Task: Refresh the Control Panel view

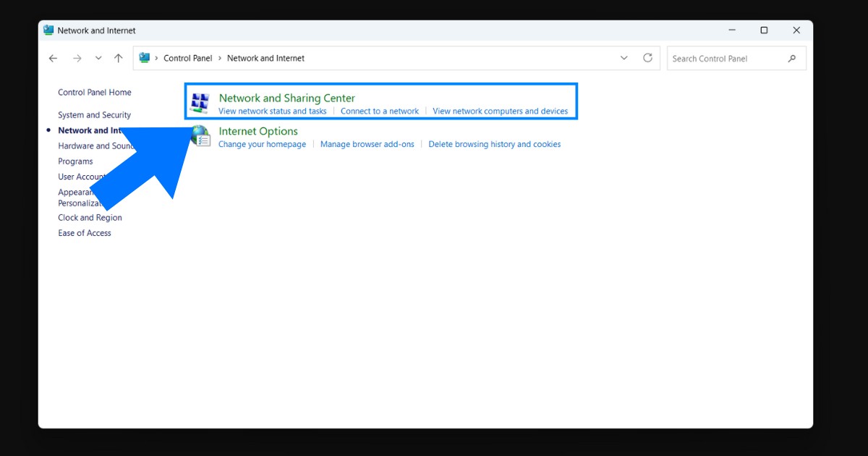Action: pos(647,58)
